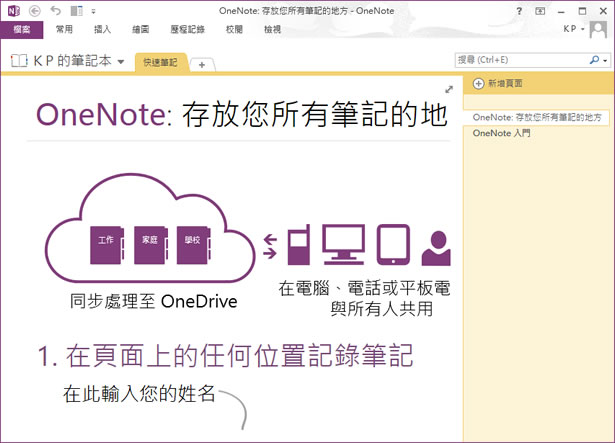Click the '與所有人共用' text
Viewport: 615px width, 443px height.
(x=382, y=309)
